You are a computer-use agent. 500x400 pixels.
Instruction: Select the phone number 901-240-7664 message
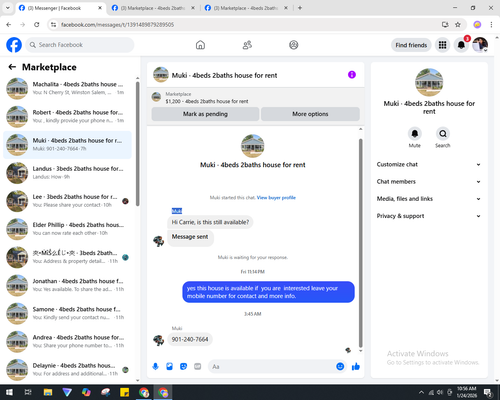(x=190, y=339)
